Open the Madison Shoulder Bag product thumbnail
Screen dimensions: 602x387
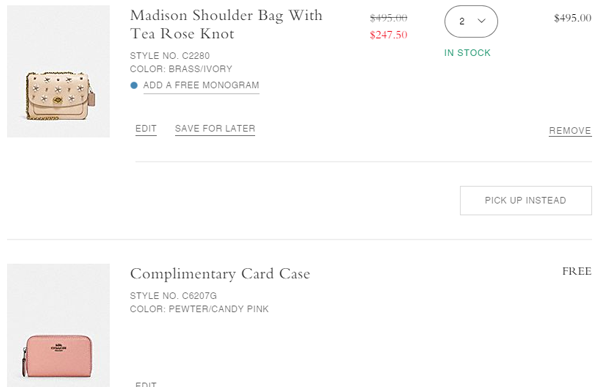tap(58, 71)
